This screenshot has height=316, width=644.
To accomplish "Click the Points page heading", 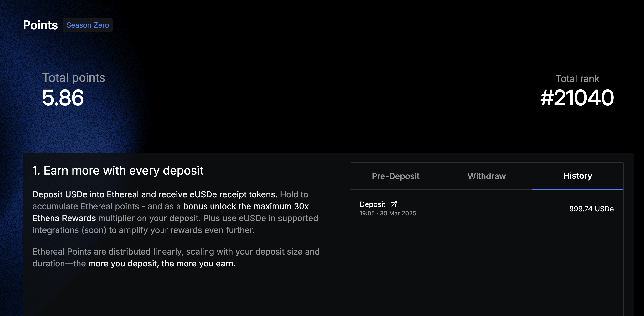I will (40, 25).
